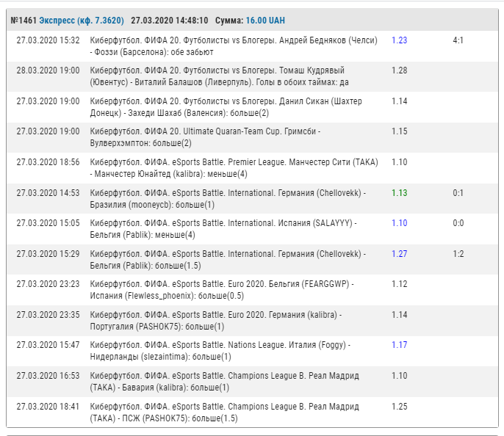This screenshot has height=436, width=504.
Task: Select Германия (kalibra) - Португалия event description
Action: (x=216, y=321)
